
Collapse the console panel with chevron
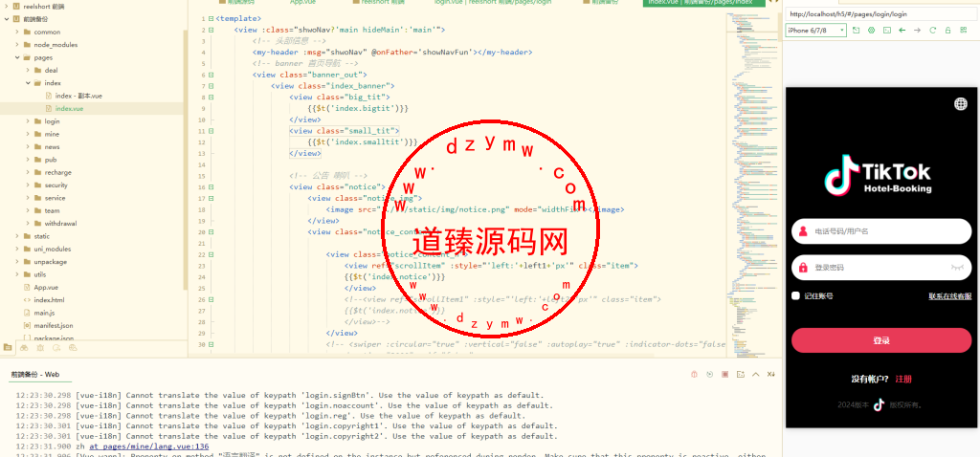pyautogui.click(x=756, y=375)
